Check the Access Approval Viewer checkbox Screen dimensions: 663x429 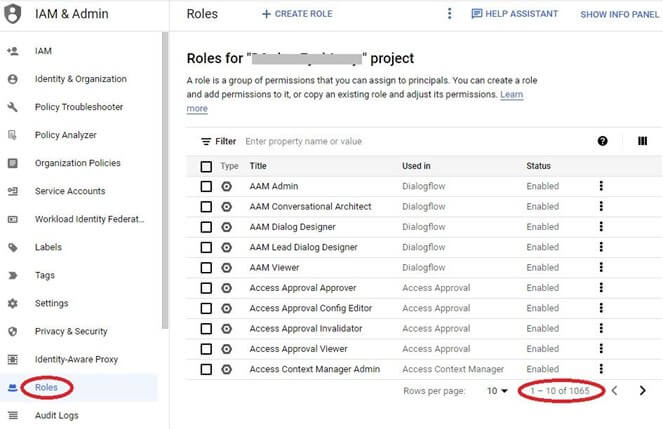tap(206, 349)
